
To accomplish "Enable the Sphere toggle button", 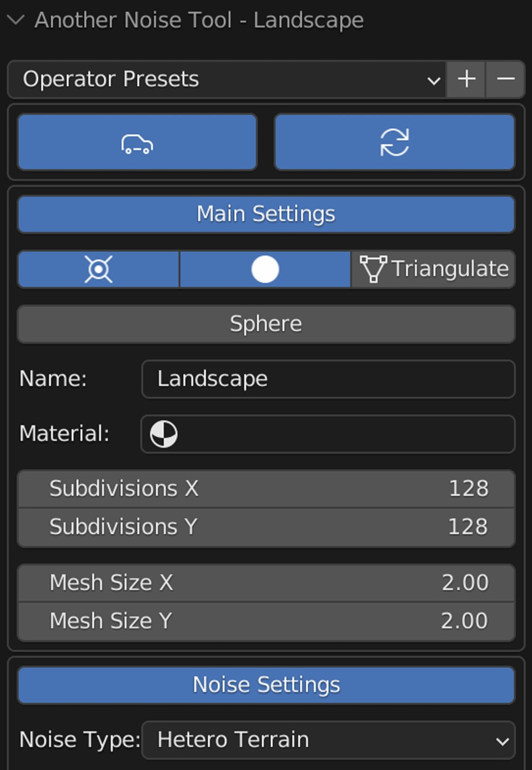I will tap(266, 324).
